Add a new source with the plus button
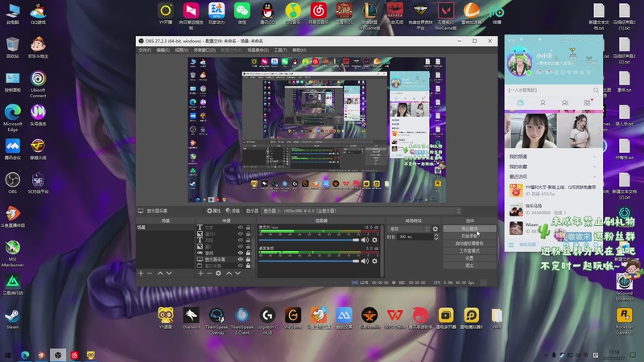The width and height of the screenshot is (644, 362). [x=200, y=273]
